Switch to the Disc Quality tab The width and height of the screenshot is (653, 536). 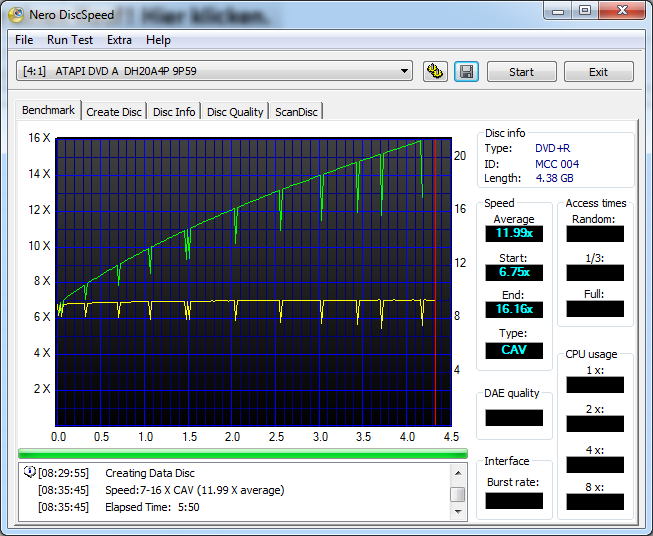pyautogui.click(x=235, y=112)
